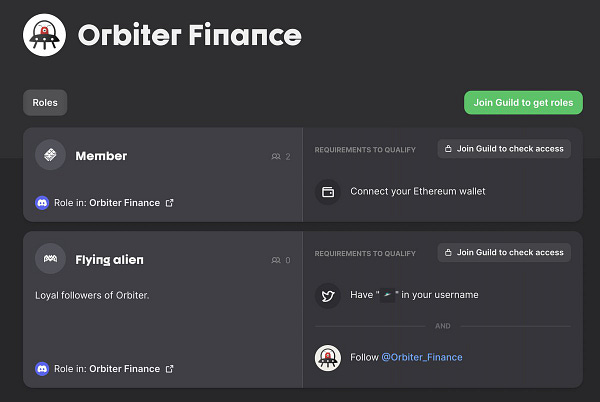Click the Twitter bird requirement icon

(328, 296)
